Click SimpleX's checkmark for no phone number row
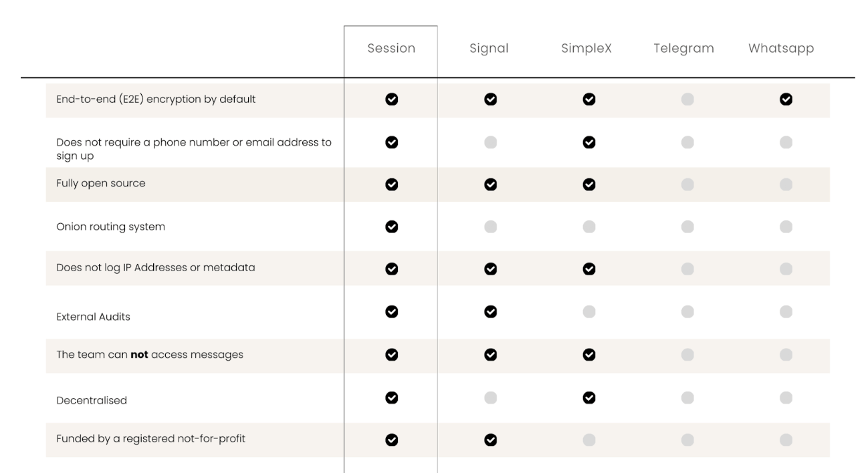The image size is (868, 473). point(588,142)
